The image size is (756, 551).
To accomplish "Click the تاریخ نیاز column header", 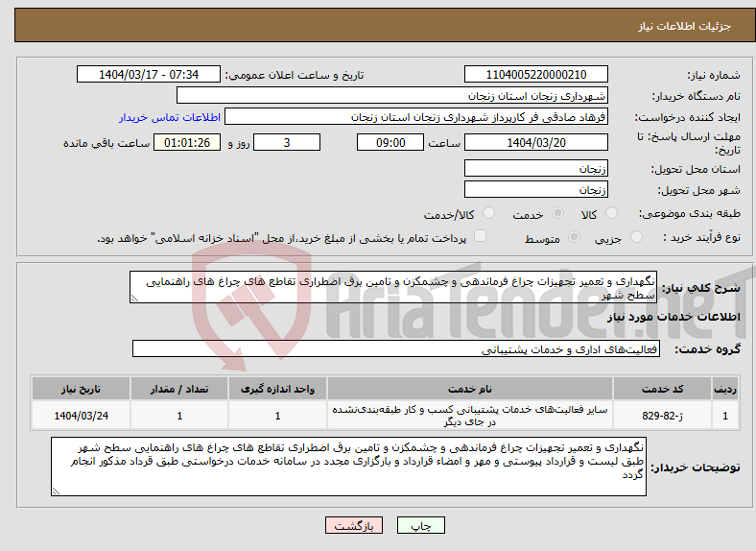I will pyautogui.click(x=81, y=389).
